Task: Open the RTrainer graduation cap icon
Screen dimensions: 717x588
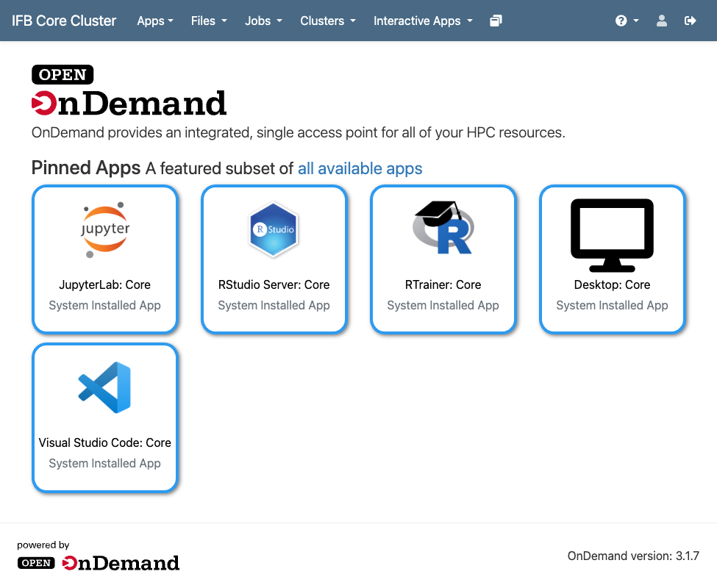Action: tap(443, 228)
